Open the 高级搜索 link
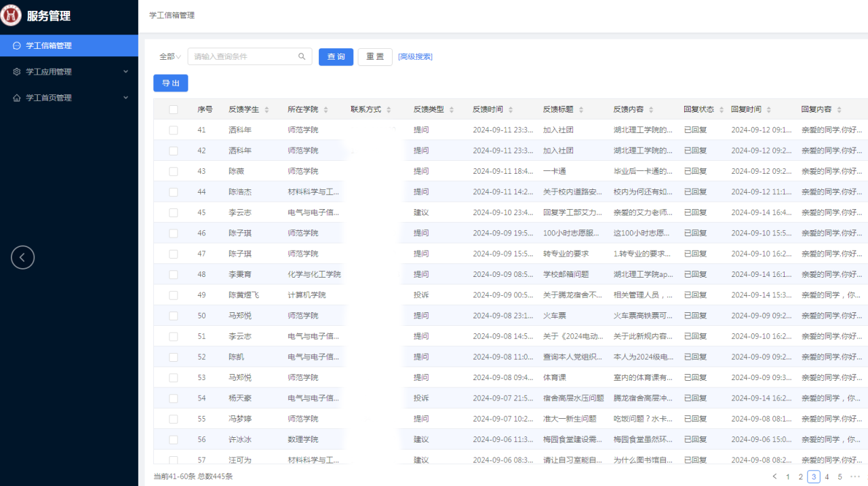The width and height of the screenshot is (868, 486). pyautogui.click(x=415, y=57)
